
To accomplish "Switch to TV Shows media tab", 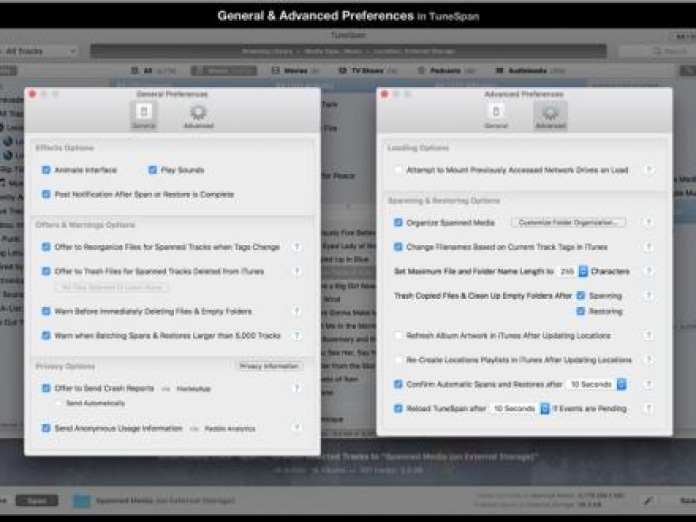I will coord(368,71).
